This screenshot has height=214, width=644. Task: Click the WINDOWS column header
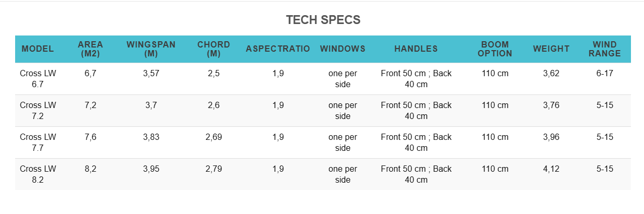click(x=343, y=49)
